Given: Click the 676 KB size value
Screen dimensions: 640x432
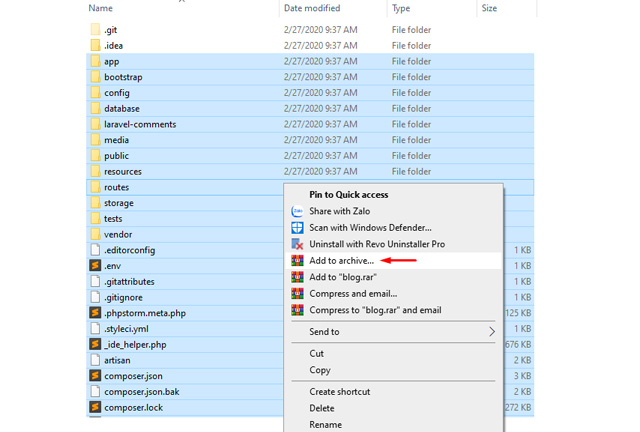Looking at the screenshot, I should coord(518,344).
